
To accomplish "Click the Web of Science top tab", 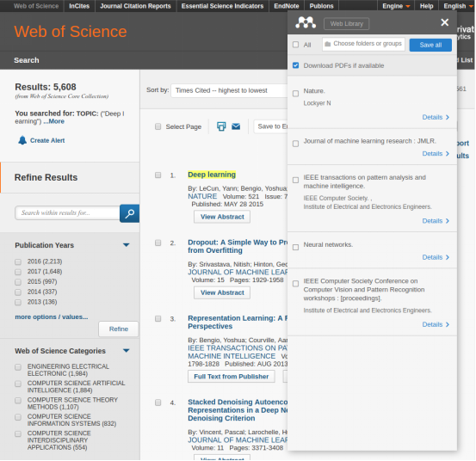I will [36, 6].
